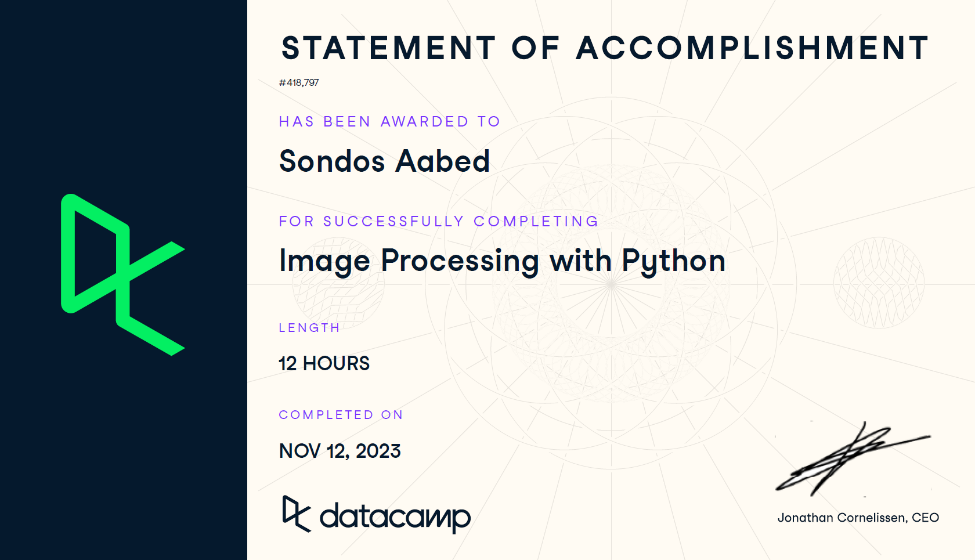The height and width of the screenshot is (560, 975).
Task: Click the small DataCamp logo mark
Action: (x=297, y=514)
